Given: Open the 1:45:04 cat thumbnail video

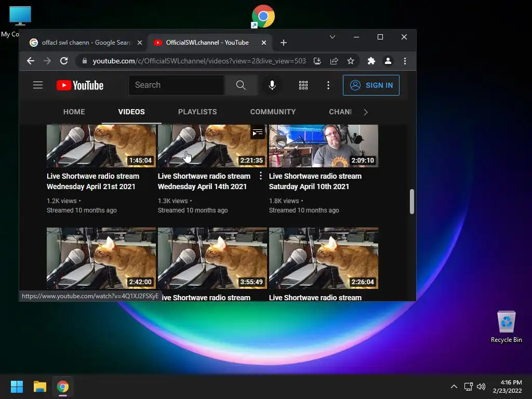Looking at the screenshot, I should (101, 146).
